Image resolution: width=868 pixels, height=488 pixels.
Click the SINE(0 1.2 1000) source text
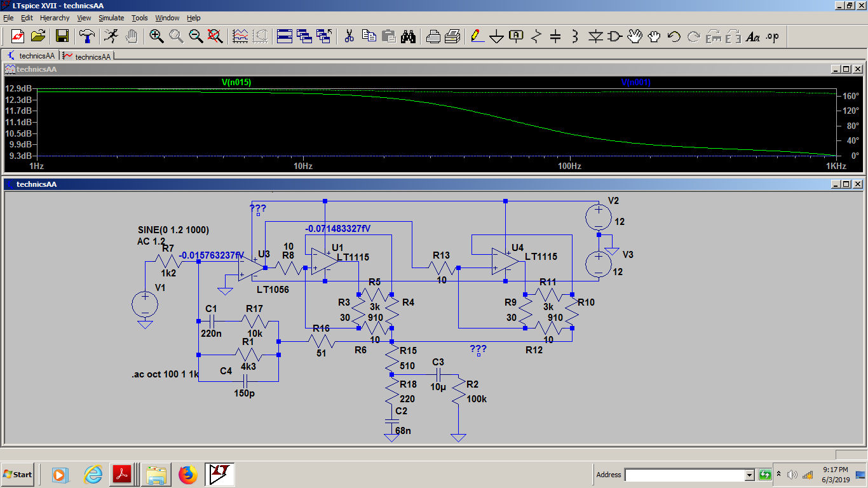point(173,229)
